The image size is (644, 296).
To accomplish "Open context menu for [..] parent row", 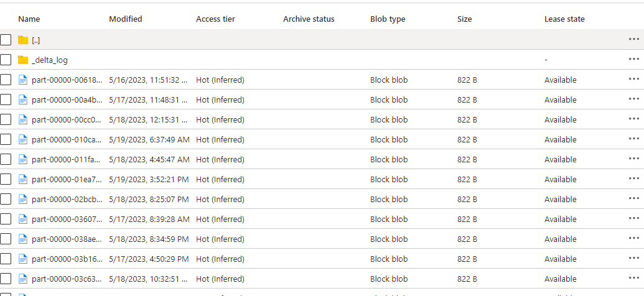I will (x=634, y=40).
